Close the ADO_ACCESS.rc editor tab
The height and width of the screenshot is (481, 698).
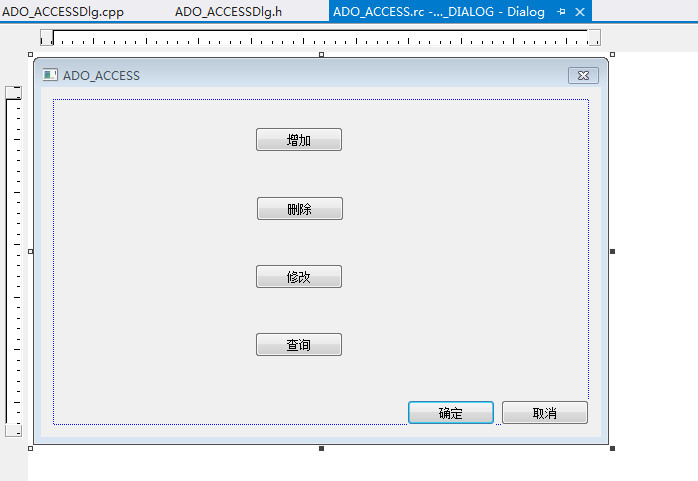(x=580, y=12)
